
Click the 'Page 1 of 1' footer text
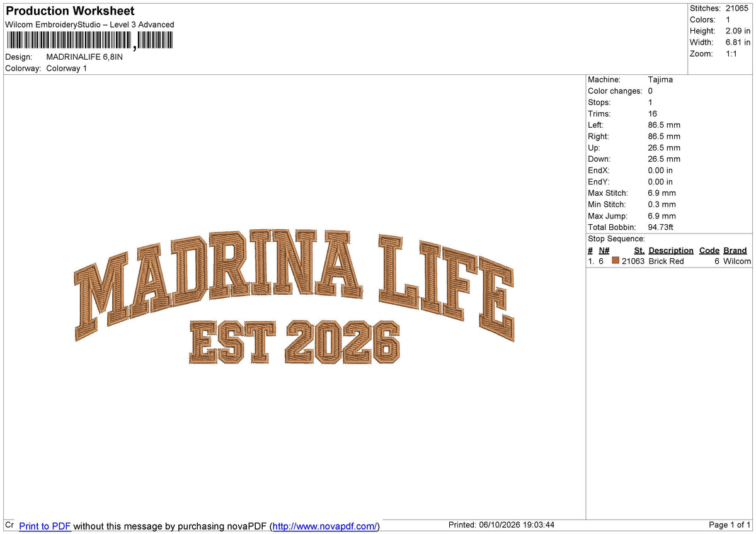(730, 525)
